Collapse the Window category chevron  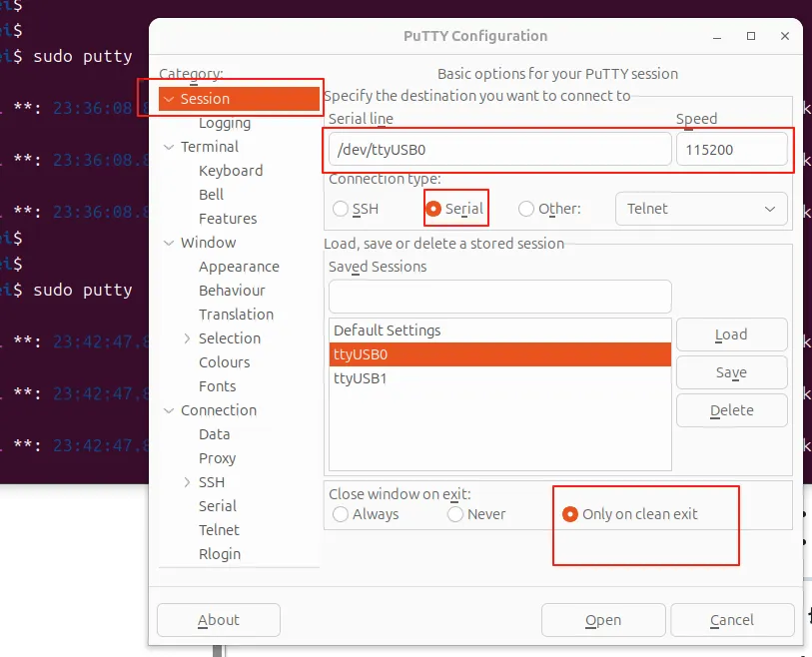click(x=169, y=243)
